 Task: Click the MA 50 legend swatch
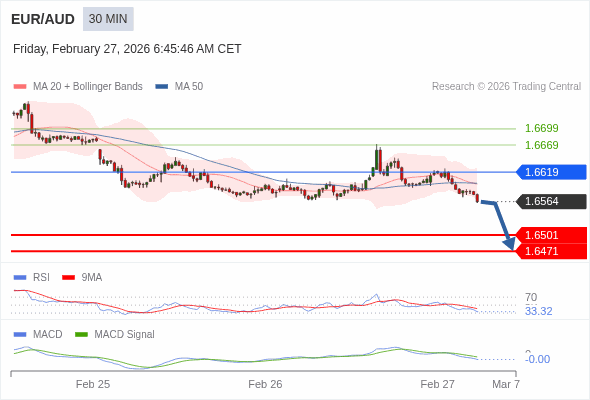(x=162, y=87)
